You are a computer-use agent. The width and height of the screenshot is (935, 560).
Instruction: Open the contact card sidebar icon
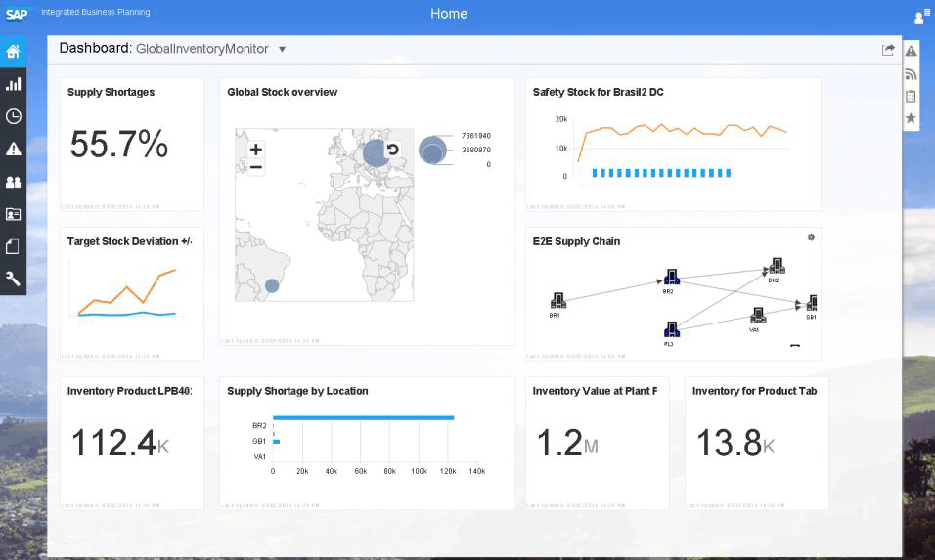coord(13,214)
